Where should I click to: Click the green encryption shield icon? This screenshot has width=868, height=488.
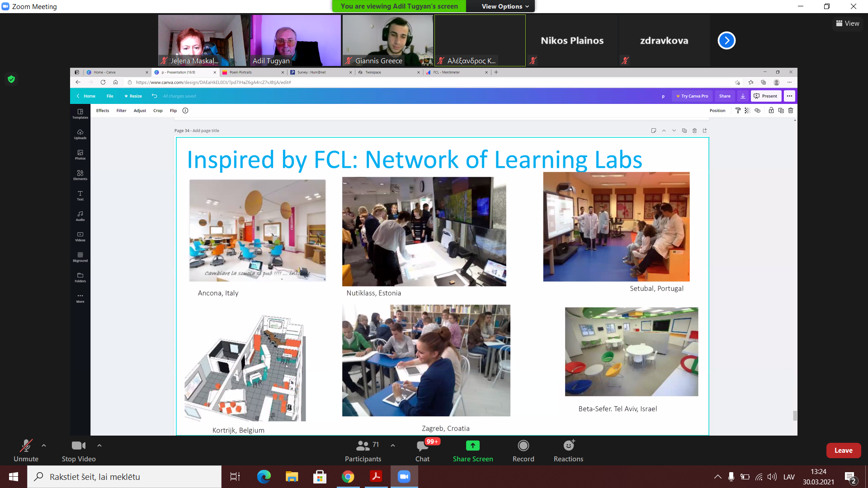11,79
